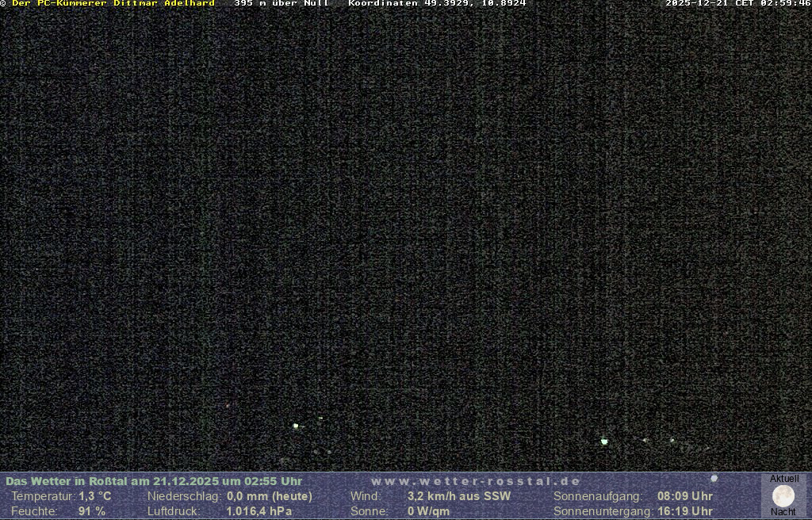The width and height of the screenshot is (812, 520).
Task: Click the Feuchte value 91 %
Action: pyautogui.click(x=92, y=511)
